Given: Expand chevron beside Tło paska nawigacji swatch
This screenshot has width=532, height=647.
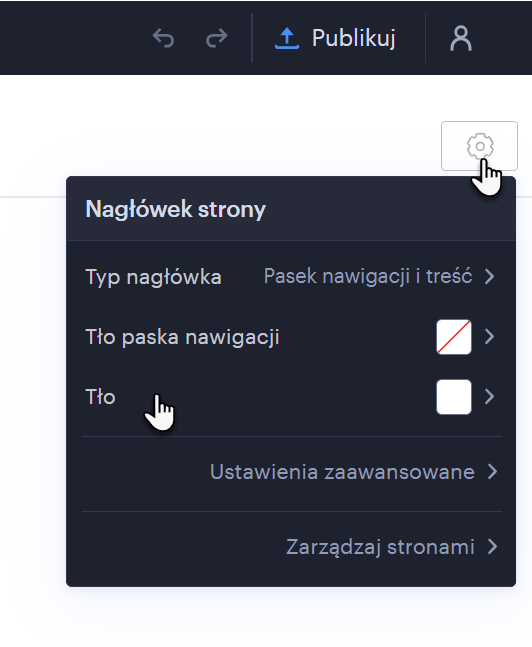Looking at the screenshot, I should pos(490,337).
